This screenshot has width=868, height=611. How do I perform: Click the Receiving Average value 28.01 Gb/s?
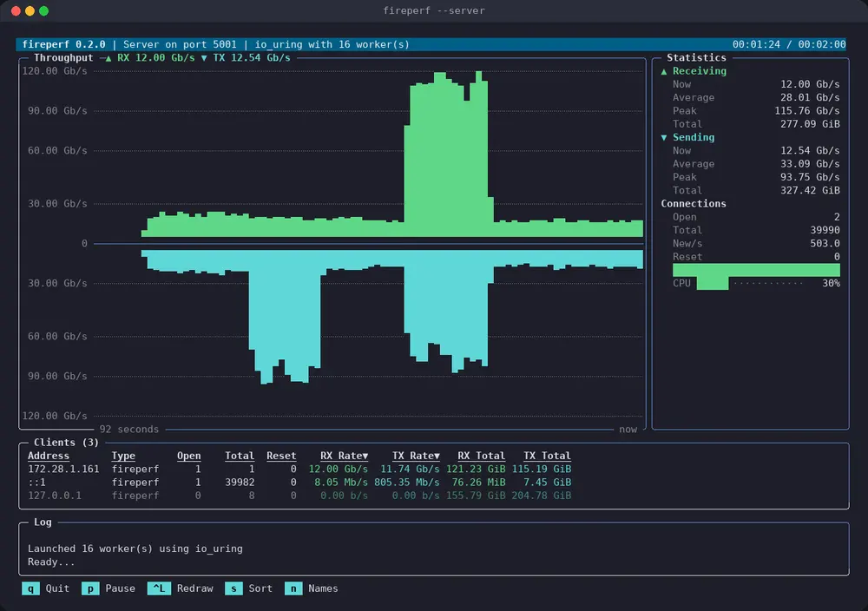click(810, 97)
